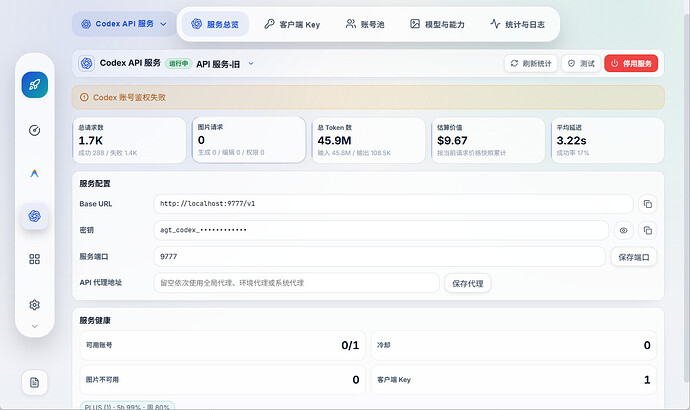Reveal the 密钥 with the eye icon
Viewport: 690px width, 410px height.
pos(624,231)
